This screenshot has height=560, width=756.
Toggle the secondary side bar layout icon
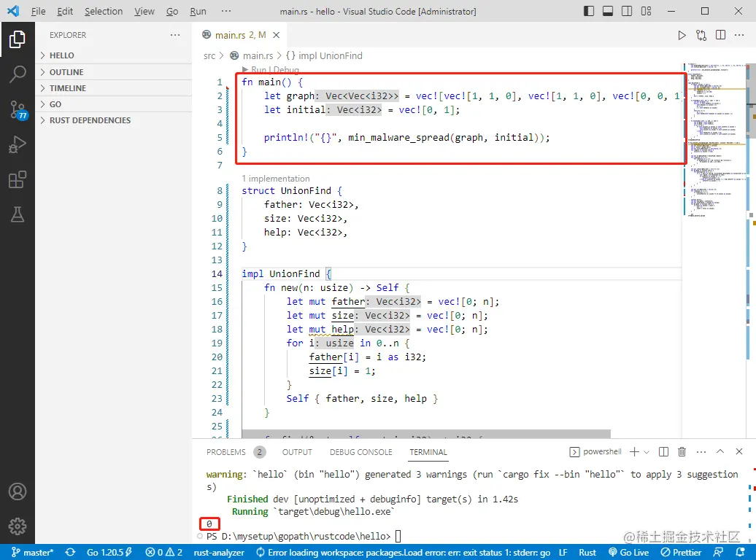pos(627,11)
